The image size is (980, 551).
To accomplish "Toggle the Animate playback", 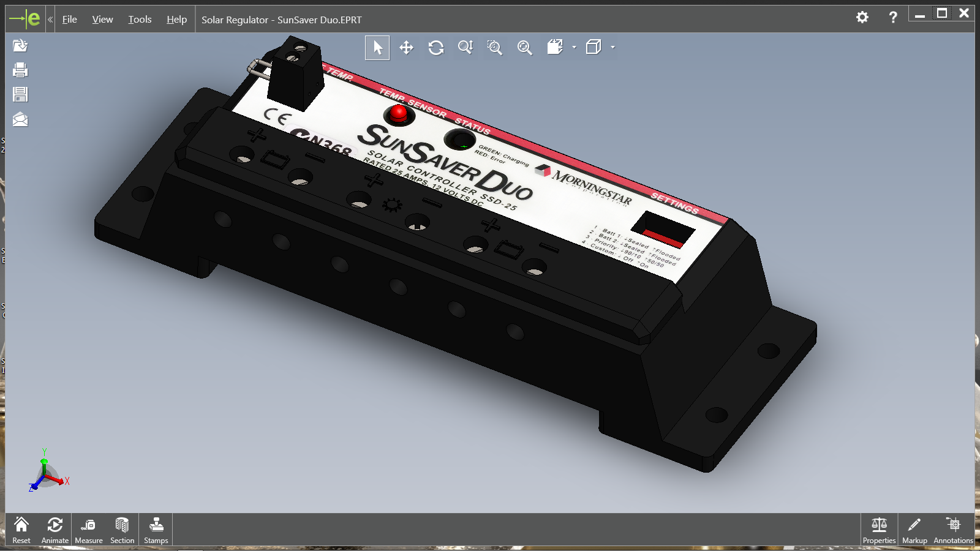I will 55,530.
